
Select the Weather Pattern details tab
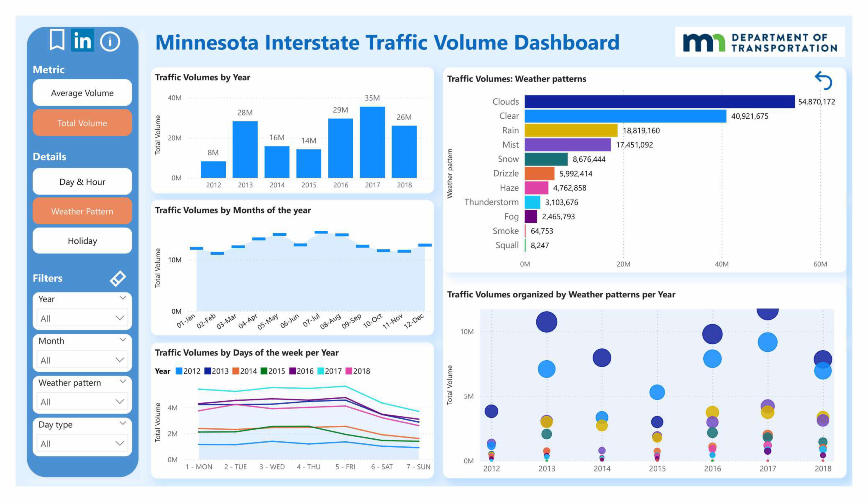82,211
